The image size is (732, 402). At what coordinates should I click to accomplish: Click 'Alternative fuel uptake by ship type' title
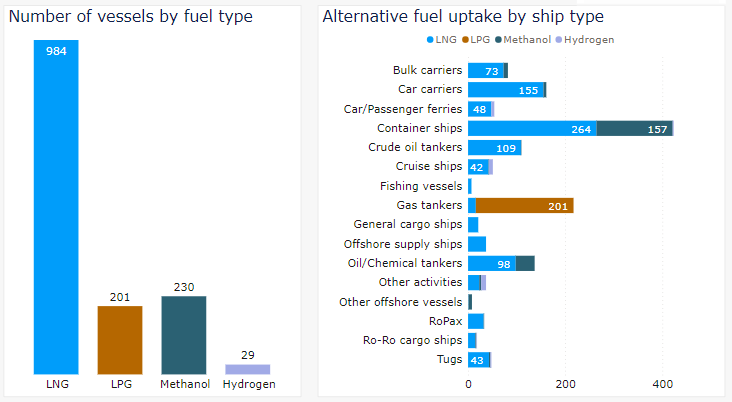[462, 17]
